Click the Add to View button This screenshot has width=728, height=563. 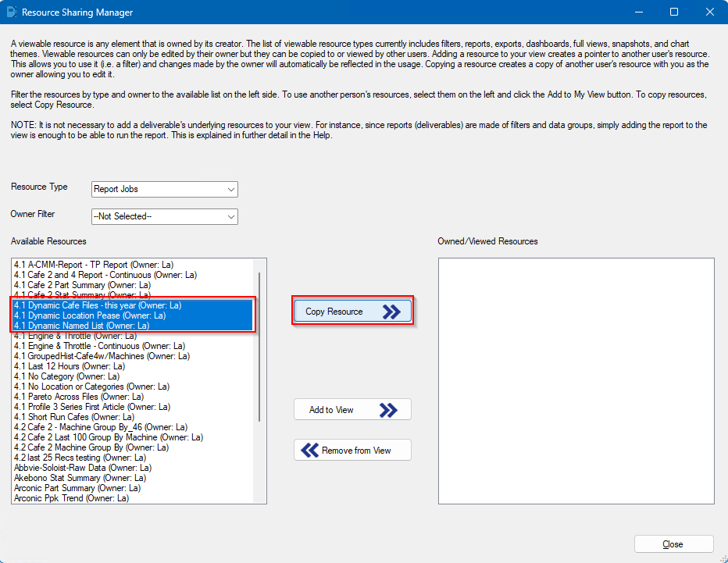pyautogui.click(x=352, y=410)
